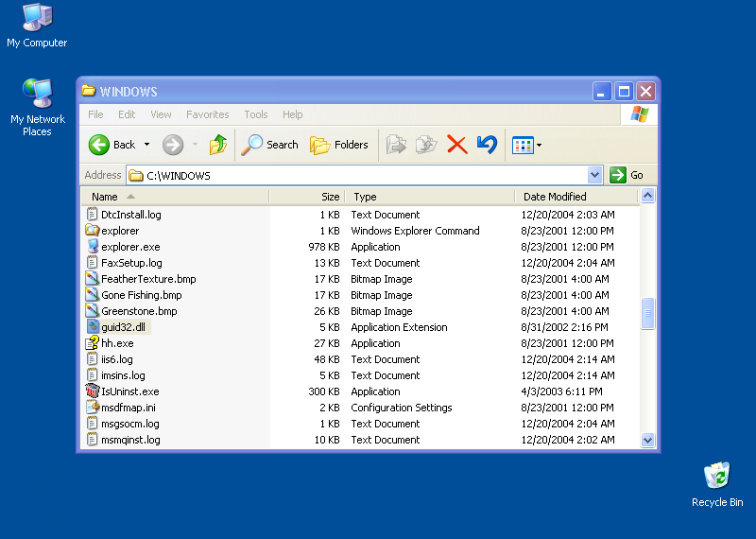Click the Forward arrow icon

tap(173, 145)
